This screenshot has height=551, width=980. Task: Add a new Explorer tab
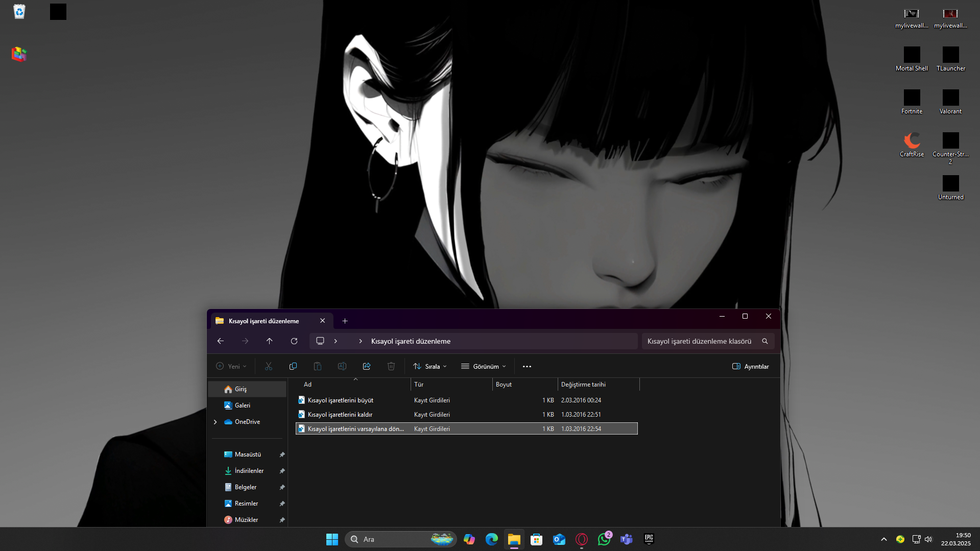(345, 321)
